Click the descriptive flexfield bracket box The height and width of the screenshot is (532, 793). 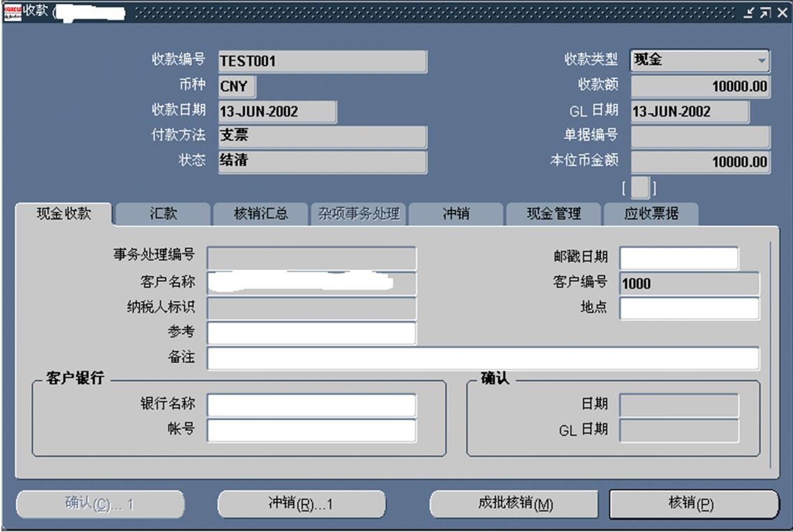point(639,189)
